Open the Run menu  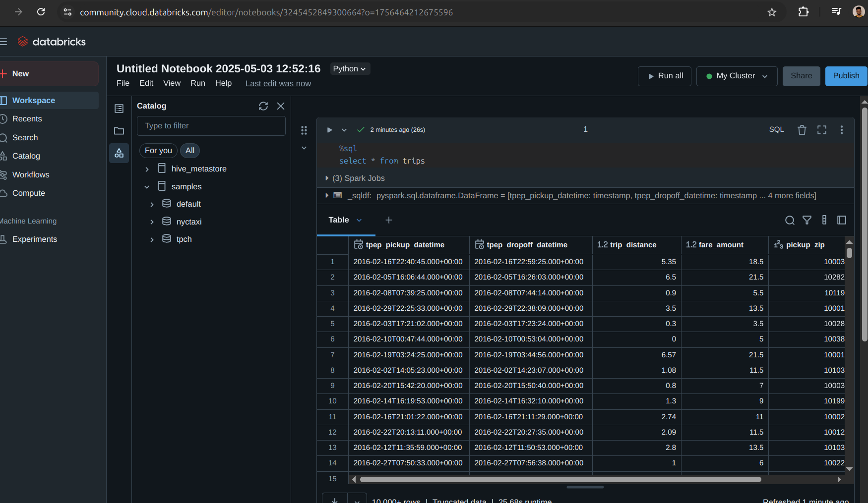pos(198,83)
